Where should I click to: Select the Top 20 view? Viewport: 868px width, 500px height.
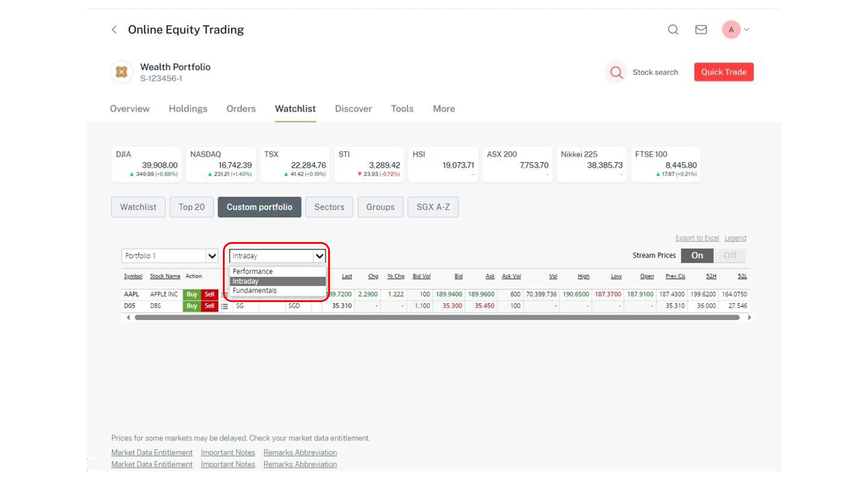(x=191, y=207)
